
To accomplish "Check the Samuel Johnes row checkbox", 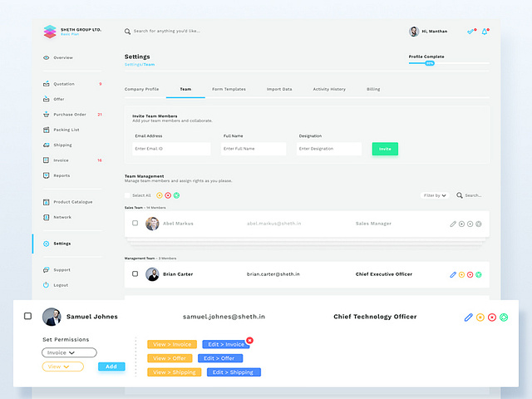I will coord(27,316).
